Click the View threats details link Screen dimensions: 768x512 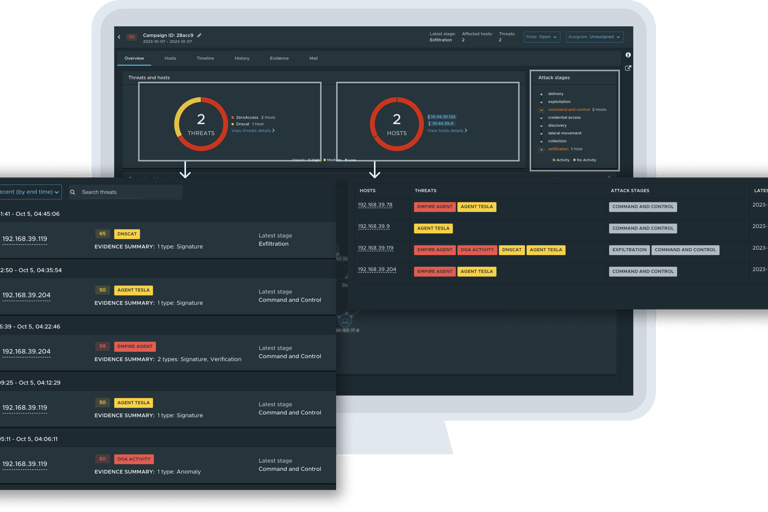253,131
